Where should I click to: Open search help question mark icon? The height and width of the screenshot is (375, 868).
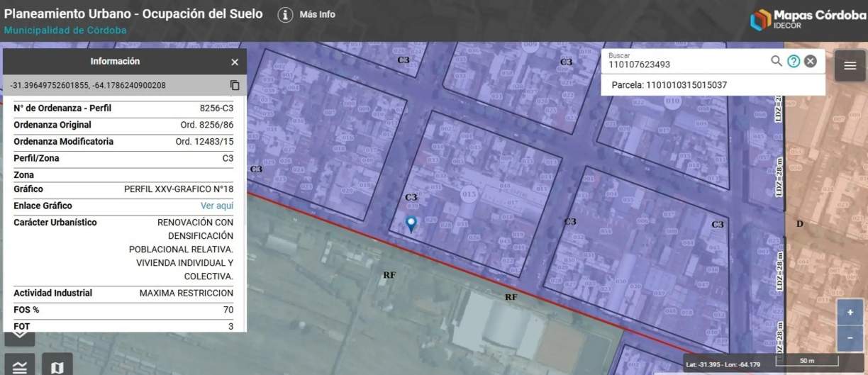coord(794,61)
